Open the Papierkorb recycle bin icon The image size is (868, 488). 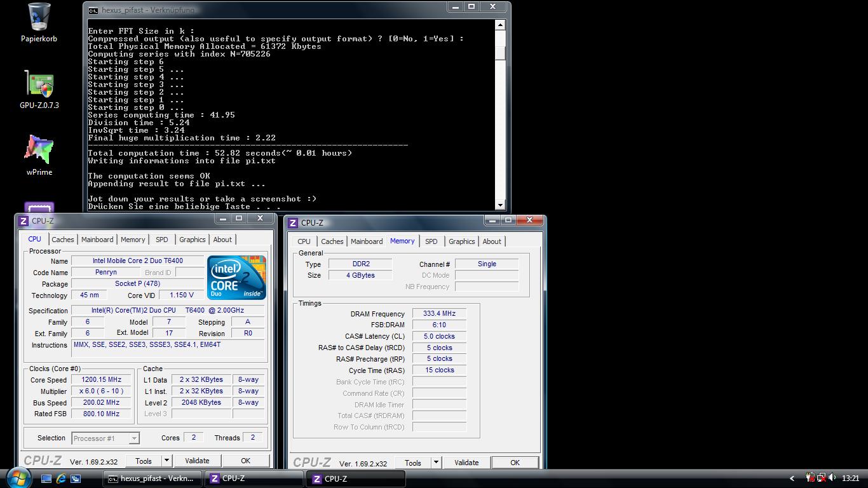[39, 23]
